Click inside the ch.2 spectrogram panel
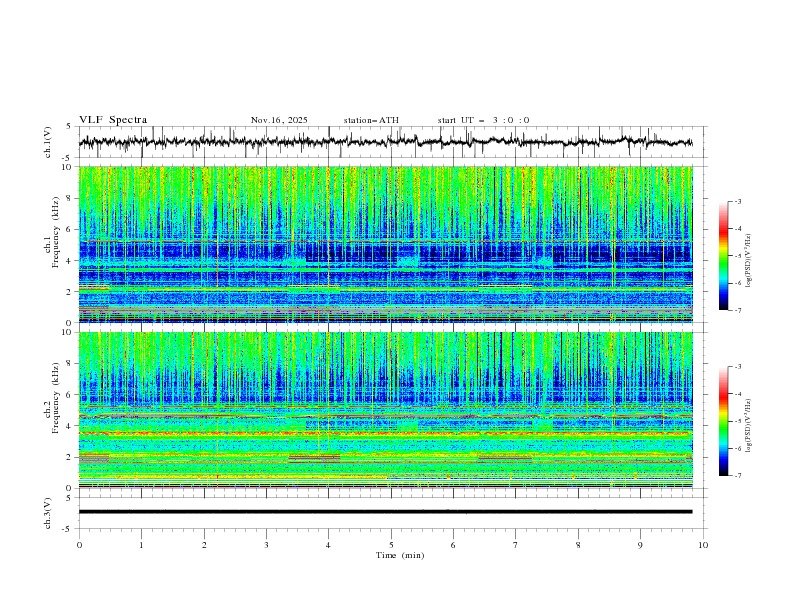This screenshot has width=792, height=612. [386, 410]
